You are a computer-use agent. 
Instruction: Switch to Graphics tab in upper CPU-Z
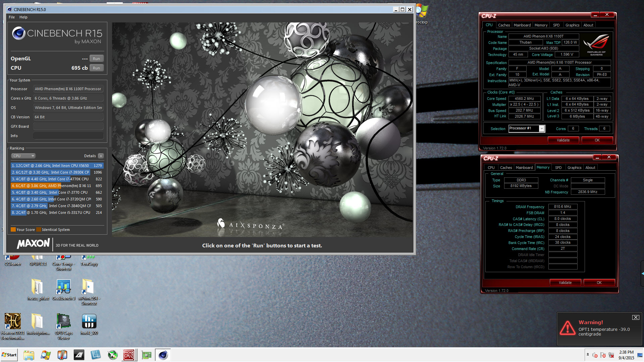(572, 25)
